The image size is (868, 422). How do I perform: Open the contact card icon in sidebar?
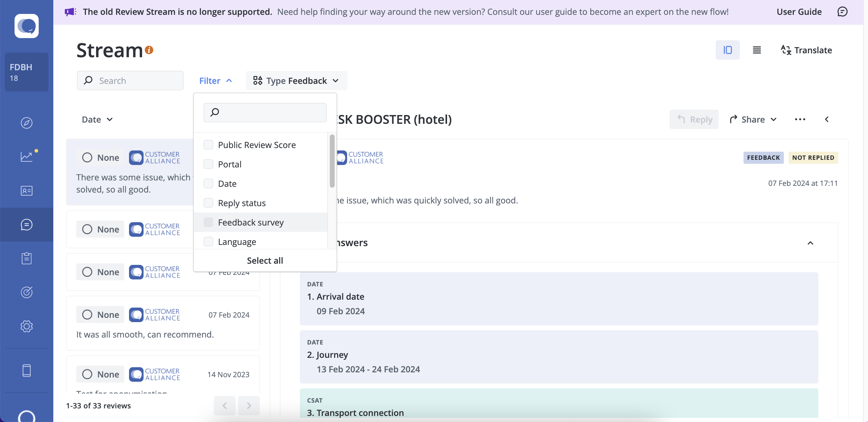click(x=27, y=191)
